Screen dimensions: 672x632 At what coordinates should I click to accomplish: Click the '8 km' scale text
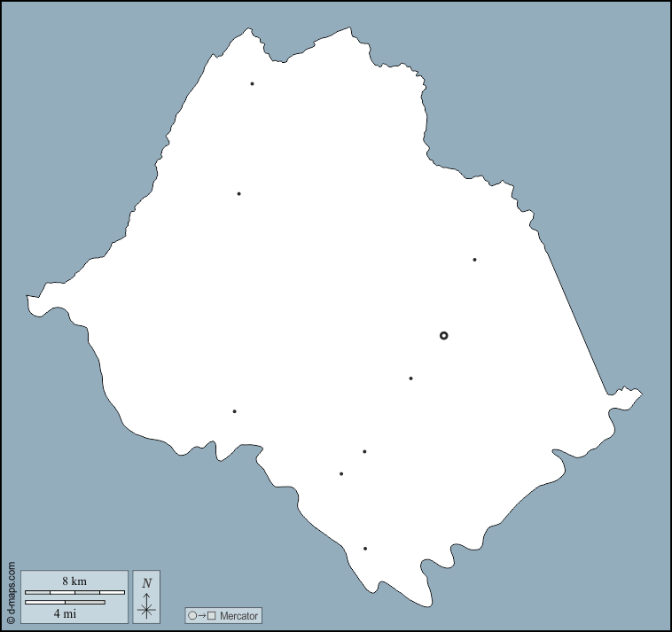pyautogui.click(x=74, y=581)
